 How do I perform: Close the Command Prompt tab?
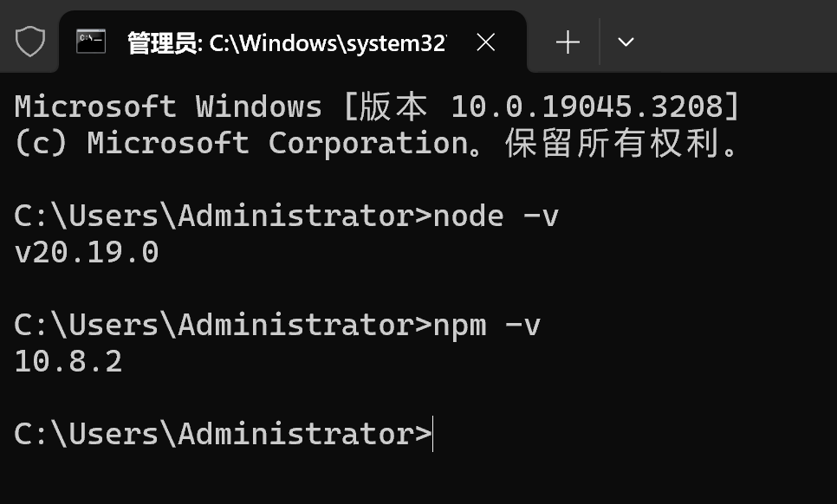coord(485,42)
